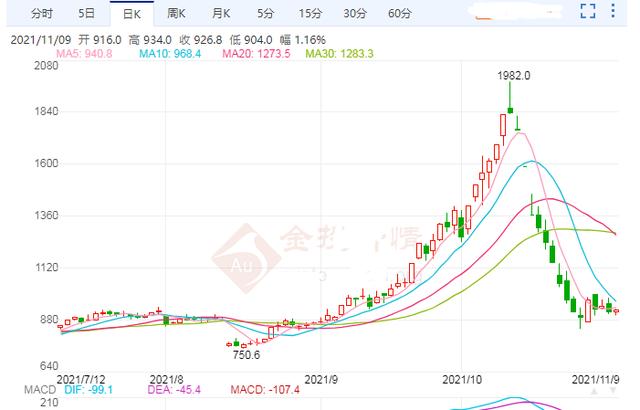Click the 750.6 low price marker

(x=246, y=355)
